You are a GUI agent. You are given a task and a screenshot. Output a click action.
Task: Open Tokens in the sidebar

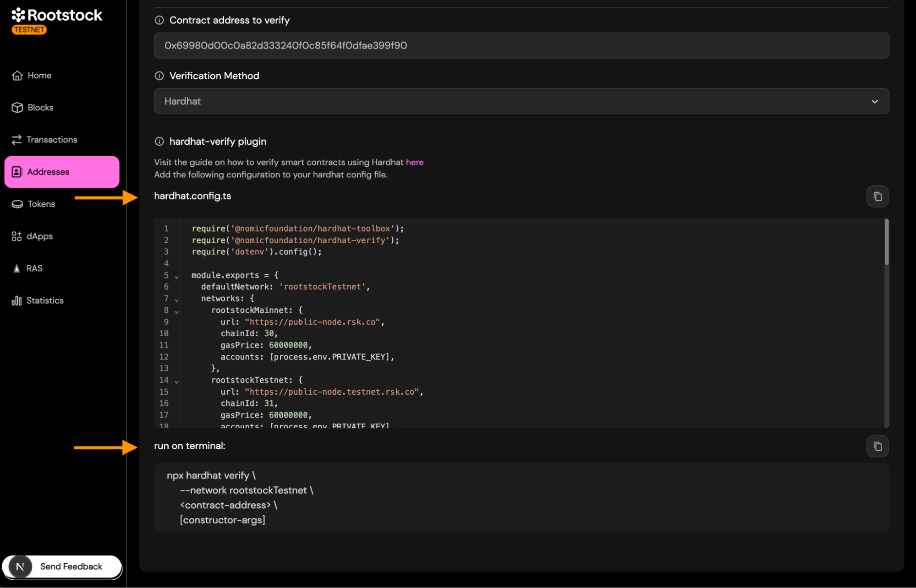click(41, 204)
